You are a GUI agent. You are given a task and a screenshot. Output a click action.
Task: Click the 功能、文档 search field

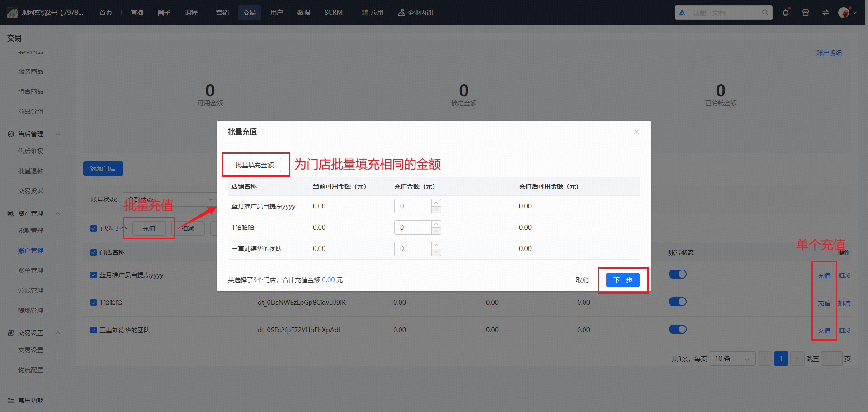726,13
